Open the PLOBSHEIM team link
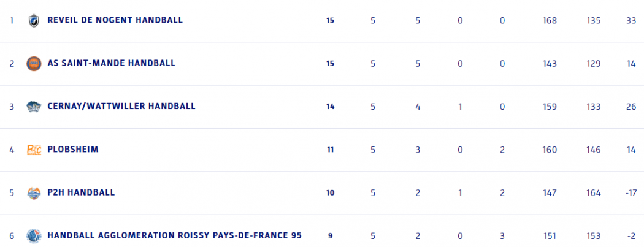 [x=72, y=150]
